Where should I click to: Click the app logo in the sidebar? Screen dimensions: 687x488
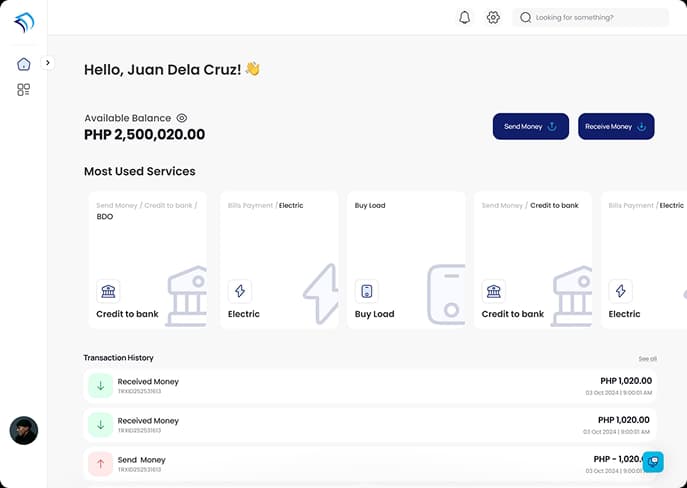pos(23,22)
